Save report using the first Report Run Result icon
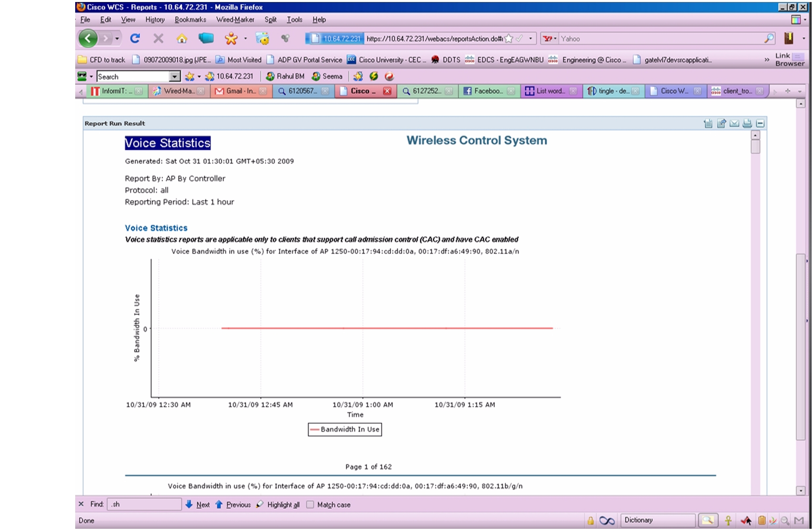The width and height of the screenshot is (812, 532). pos(708,123)
